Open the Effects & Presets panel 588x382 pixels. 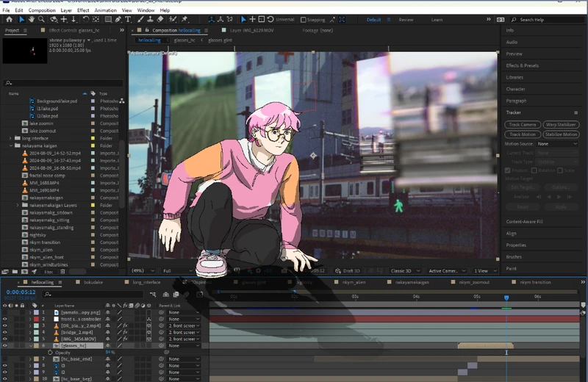pyautogui.click(x=522, y=65)
